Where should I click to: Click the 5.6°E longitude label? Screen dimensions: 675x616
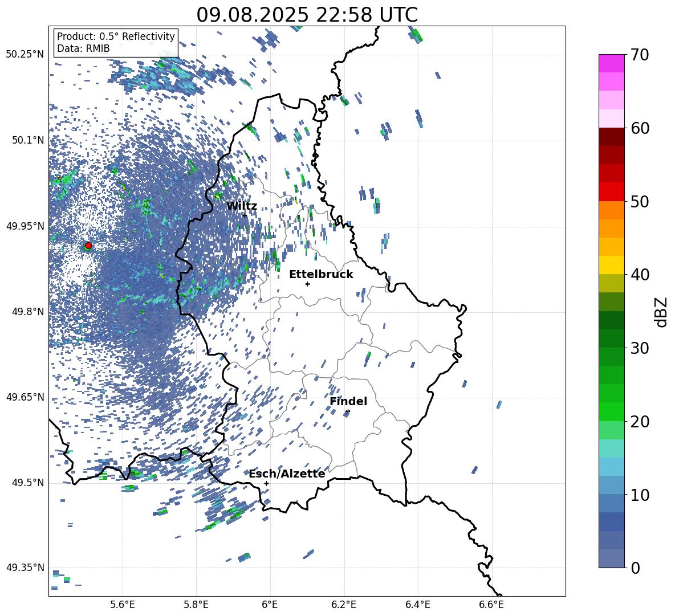(x=123, y=605)
